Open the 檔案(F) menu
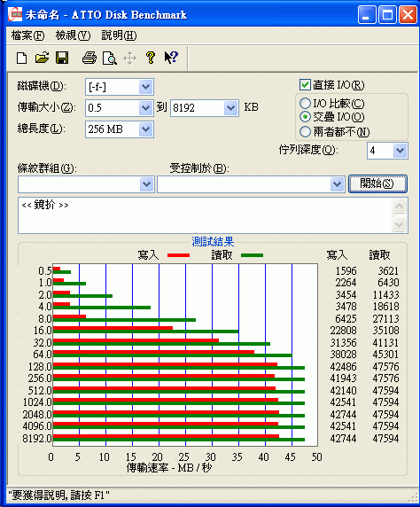 point(27,35)
